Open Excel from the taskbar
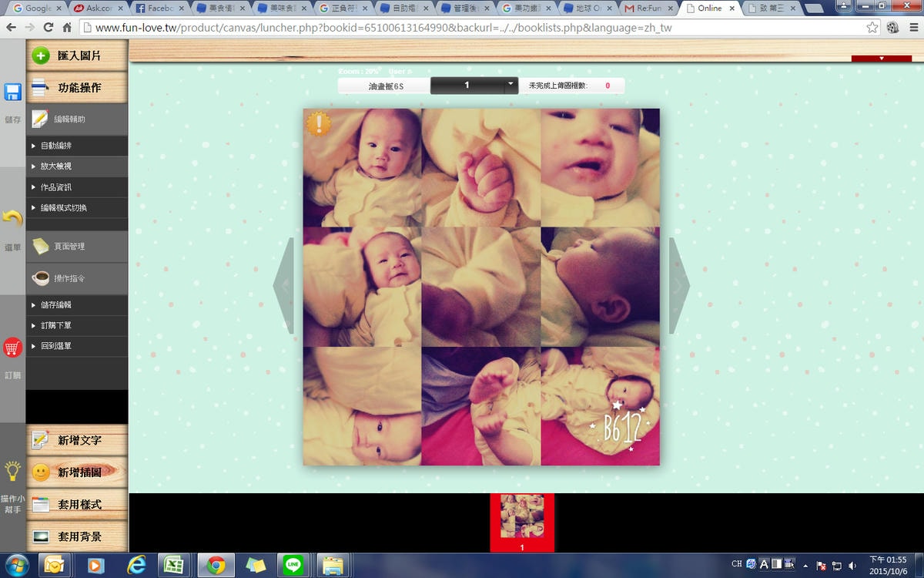Viewport: 924px width, 578px height. [x=174, y=565]
